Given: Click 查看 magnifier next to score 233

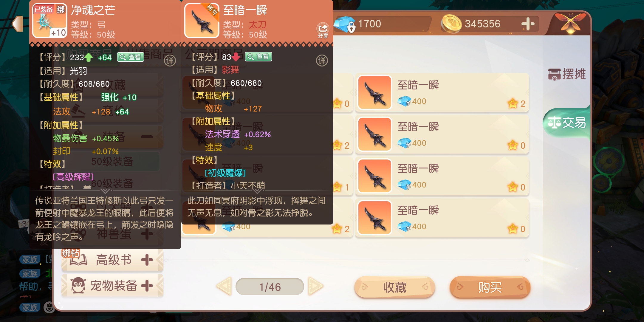Looking at the screenshot, I should 131,57.
